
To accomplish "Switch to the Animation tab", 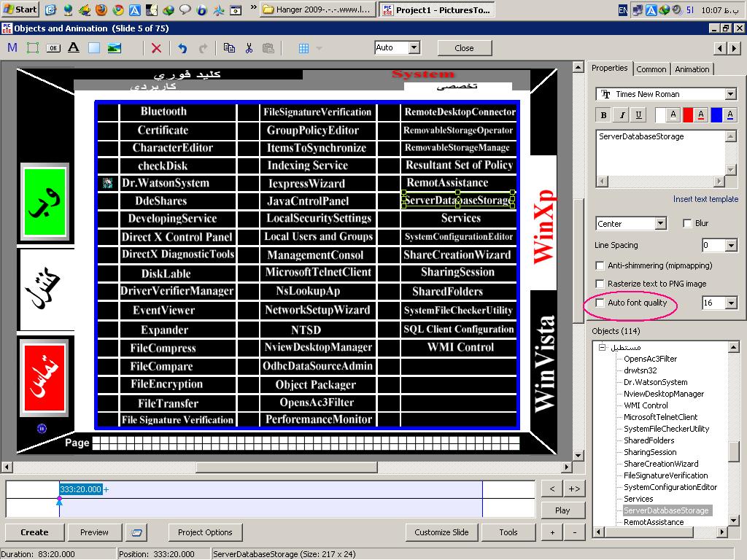I will tap(692, 69).
